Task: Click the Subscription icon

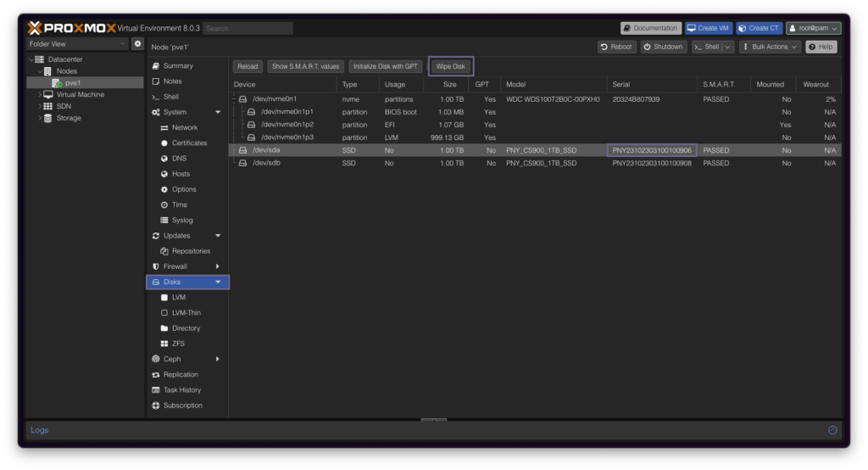Action: coord(156,406)
